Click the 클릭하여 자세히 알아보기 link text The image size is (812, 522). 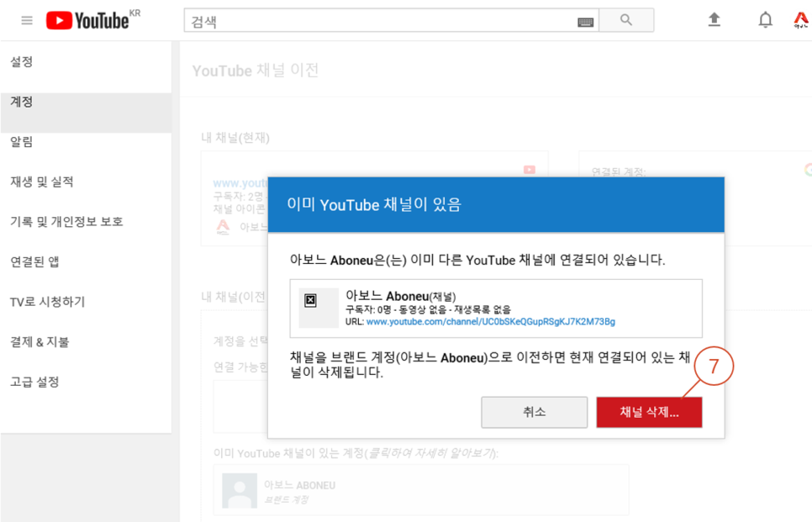pyautogui.click(x=431, y=454)
